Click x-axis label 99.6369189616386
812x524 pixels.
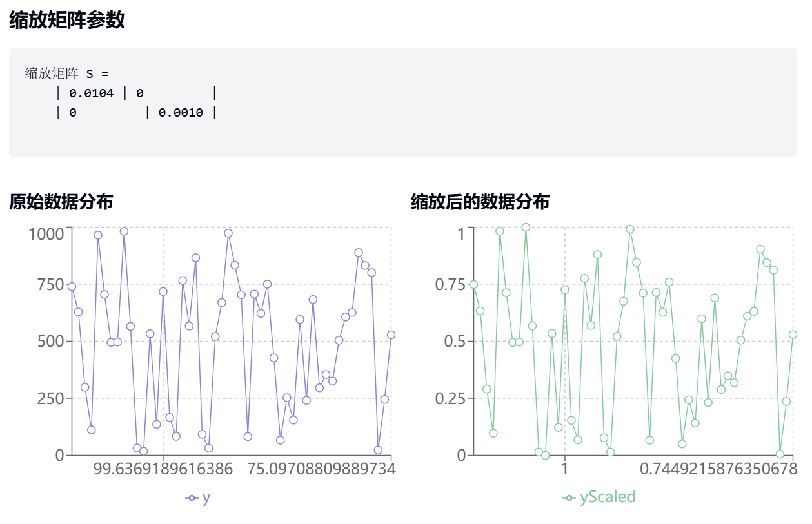coord(163,469)
